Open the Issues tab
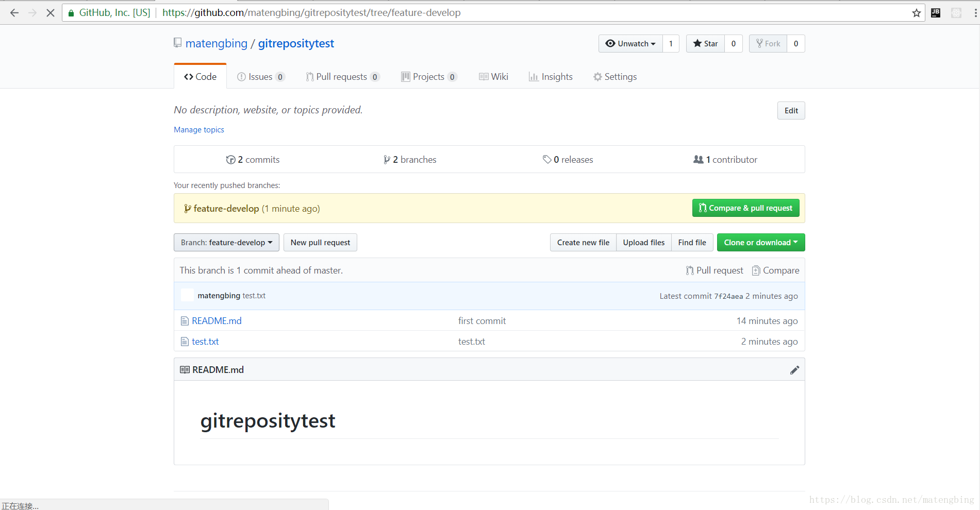 tap(260, 77)
